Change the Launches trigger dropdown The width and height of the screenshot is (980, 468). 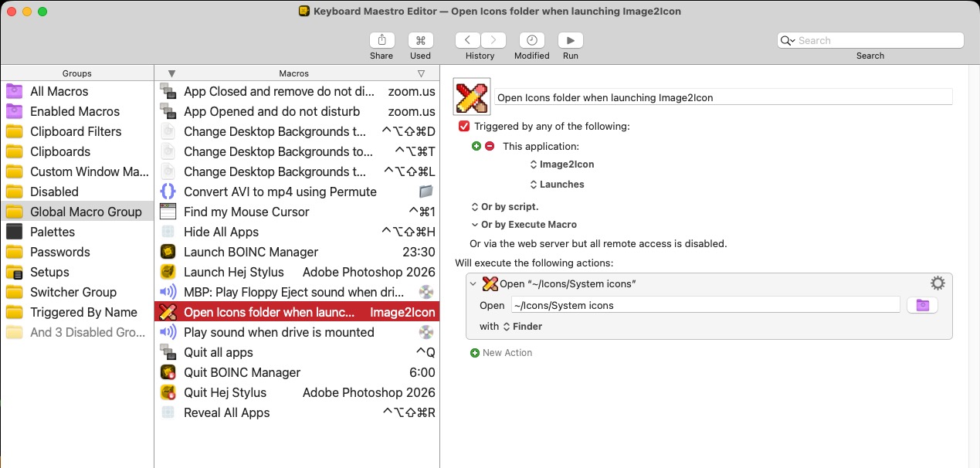557,185
